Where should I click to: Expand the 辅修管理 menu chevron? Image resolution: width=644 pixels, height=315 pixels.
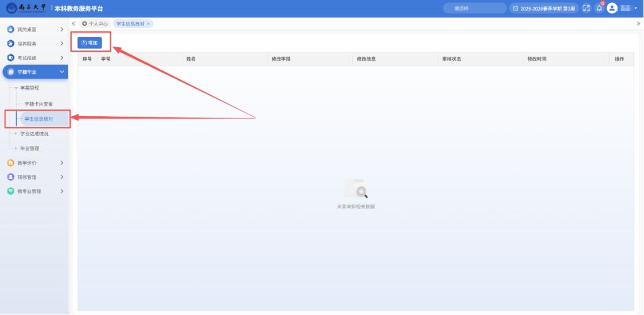pyautogui.click(x=62, y=177)
